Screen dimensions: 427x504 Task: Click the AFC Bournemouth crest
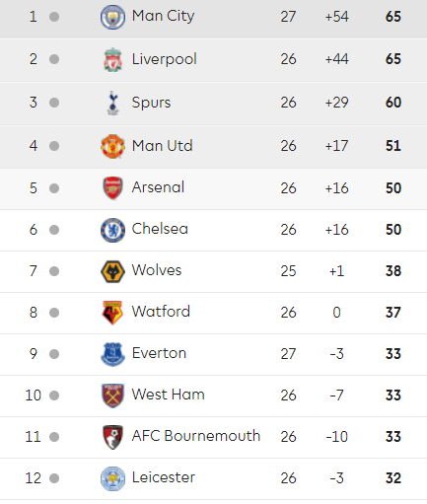click(112, 437)
